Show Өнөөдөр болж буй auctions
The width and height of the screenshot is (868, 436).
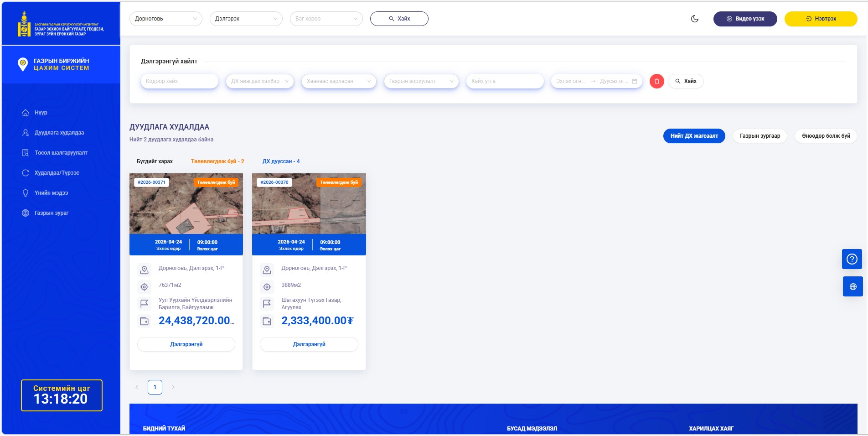coord(826,136)
